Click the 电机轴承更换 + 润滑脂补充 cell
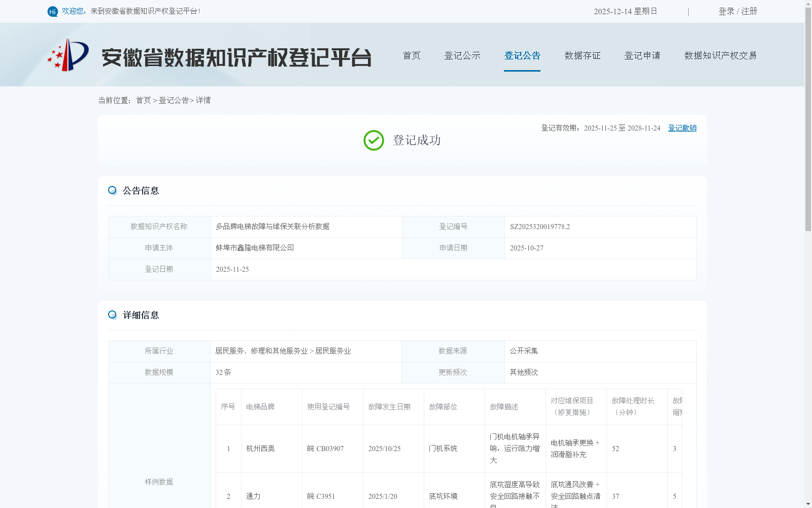Viewport: 812px width, 508px height. tap(576, 449)
